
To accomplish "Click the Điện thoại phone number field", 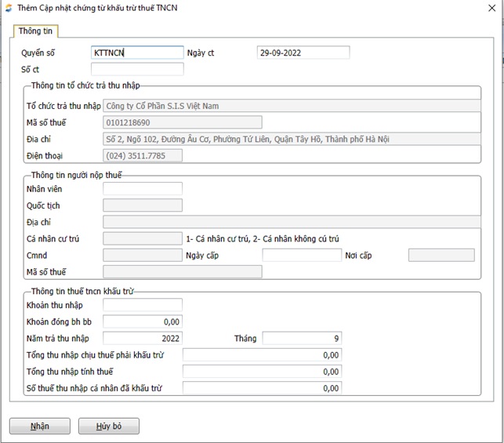I will [x=143, y=155].
